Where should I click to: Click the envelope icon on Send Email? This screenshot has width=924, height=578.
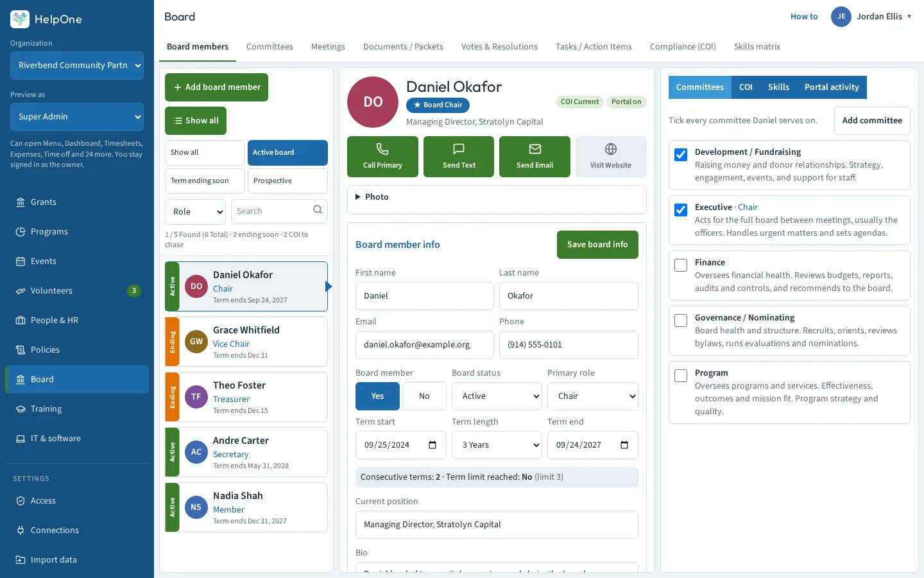tap(535, 149)
